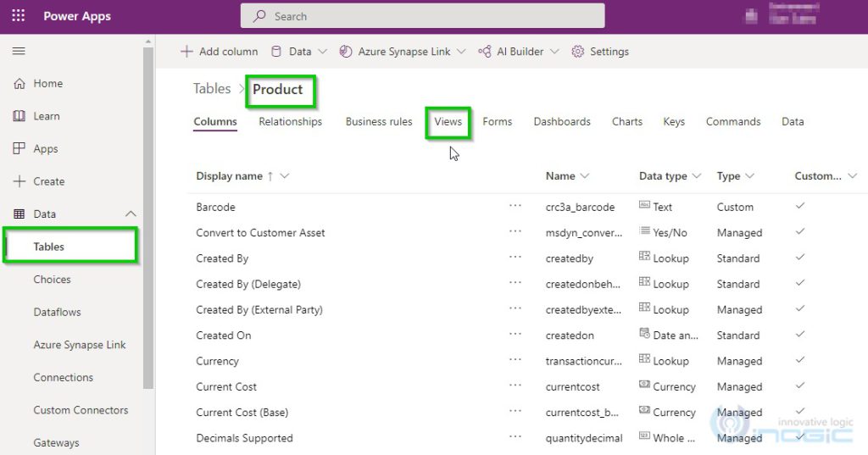Click the crc3a_barcode name cell
The height and width of the screenshot is (455, 868).
coord(580,207)
